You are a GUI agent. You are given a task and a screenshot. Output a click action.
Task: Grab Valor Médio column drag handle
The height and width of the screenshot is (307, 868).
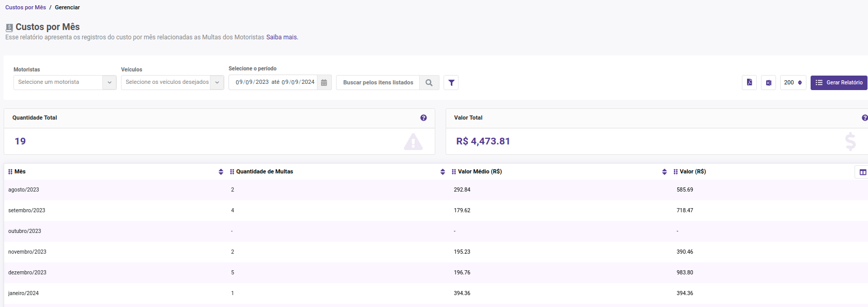(454, 172)
